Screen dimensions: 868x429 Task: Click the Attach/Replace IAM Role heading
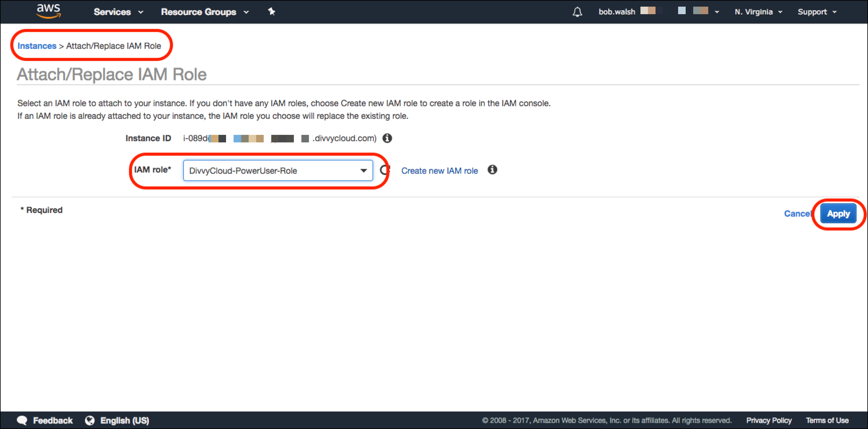click(112, 74)
